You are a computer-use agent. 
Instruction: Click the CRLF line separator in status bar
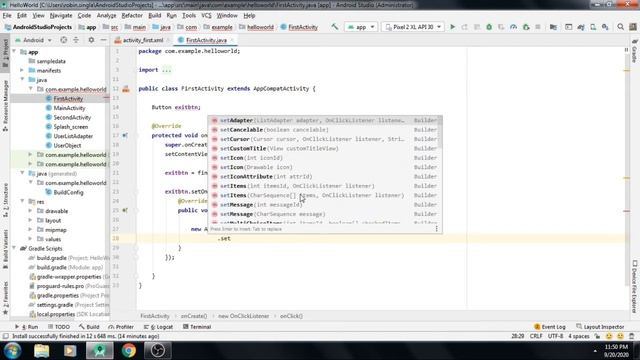(536, 336)
